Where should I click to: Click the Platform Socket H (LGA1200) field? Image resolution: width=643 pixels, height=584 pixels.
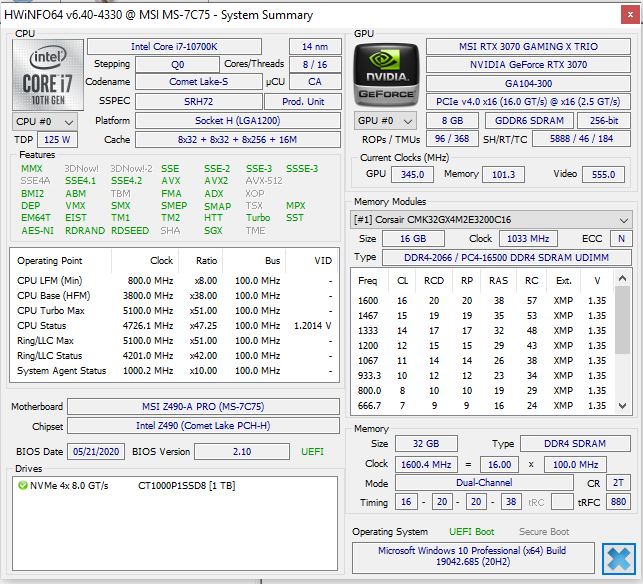(x=238, y=121)
